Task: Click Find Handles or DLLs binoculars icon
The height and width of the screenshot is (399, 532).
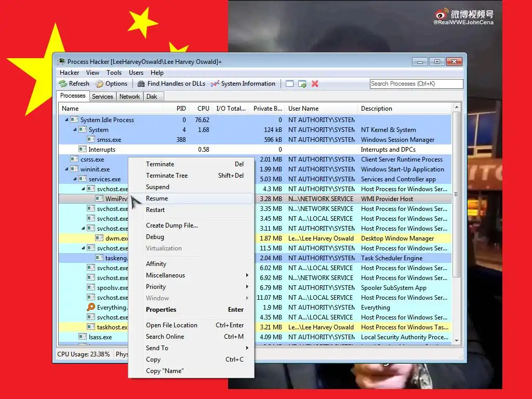Action: (x=141, y=84)
